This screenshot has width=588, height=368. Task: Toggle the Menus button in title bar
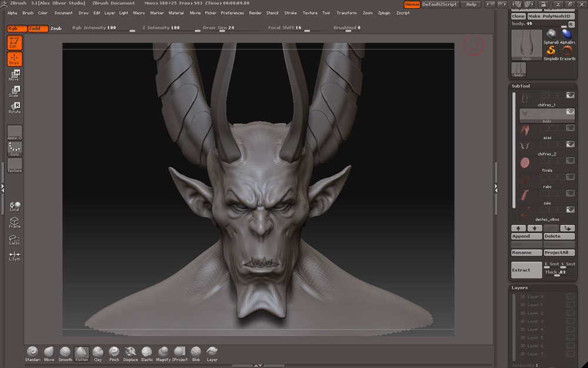[412, 5]
